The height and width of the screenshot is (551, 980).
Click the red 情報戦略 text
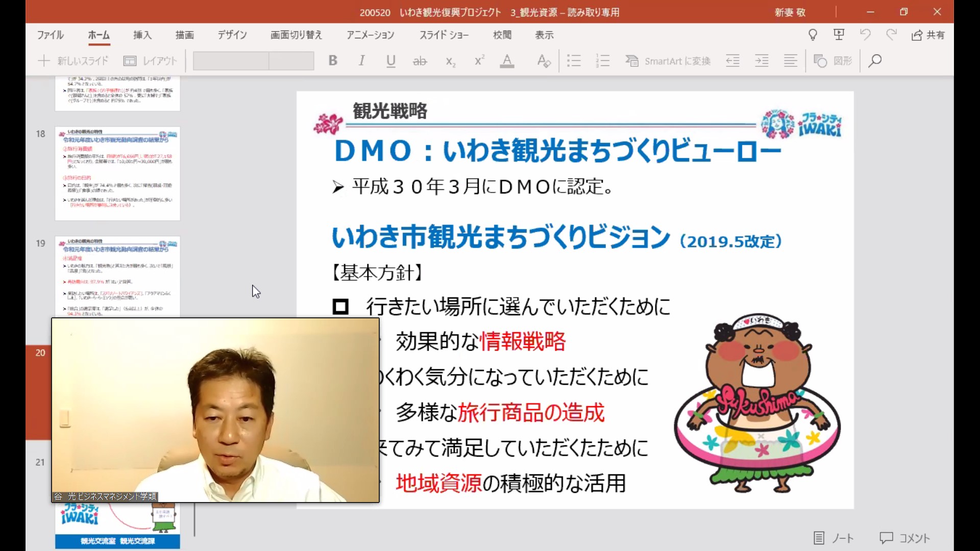click(523, 341)
